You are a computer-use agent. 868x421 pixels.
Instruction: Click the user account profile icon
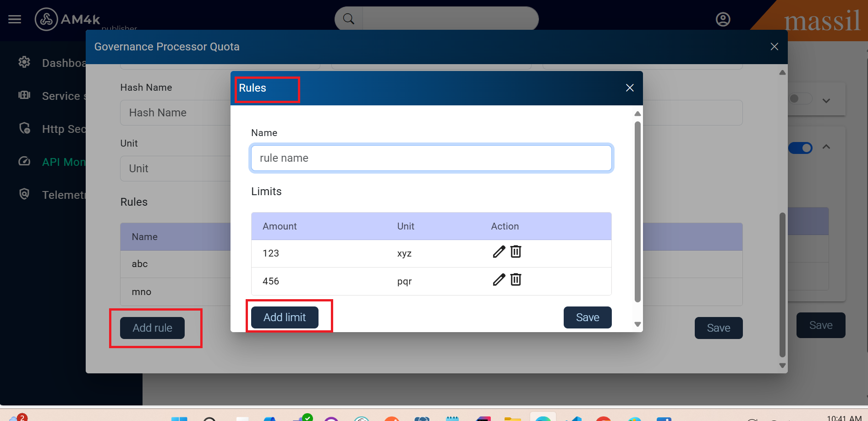[723, 19]
